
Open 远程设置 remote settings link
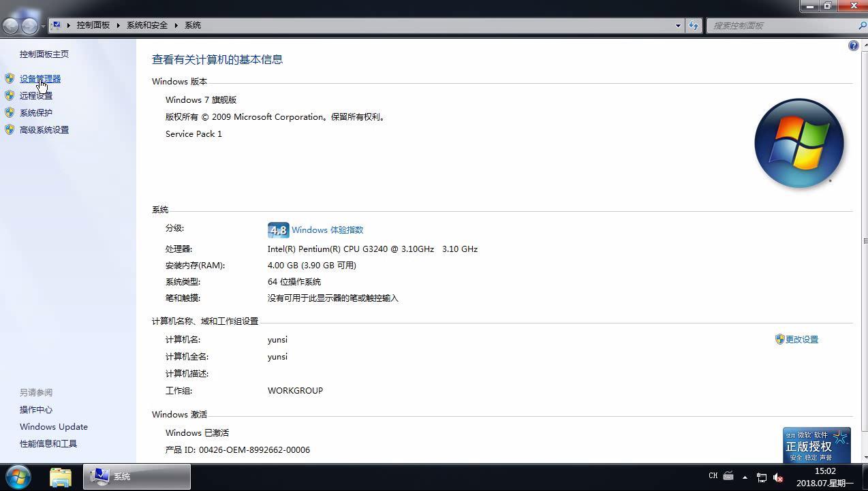tap(36, 96)
